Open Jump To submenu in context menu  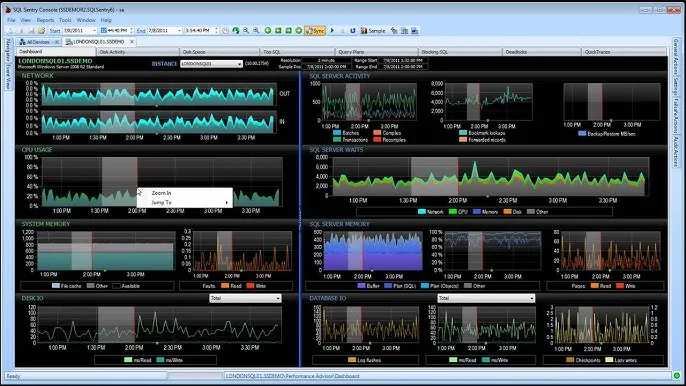point(184,202)
